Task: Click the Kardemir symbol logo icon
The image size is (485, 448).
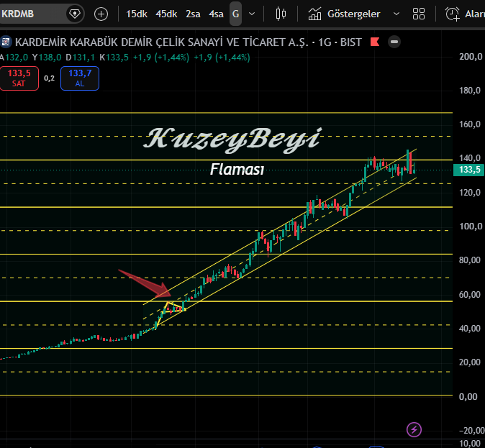Action: click(x=6, y=42)
